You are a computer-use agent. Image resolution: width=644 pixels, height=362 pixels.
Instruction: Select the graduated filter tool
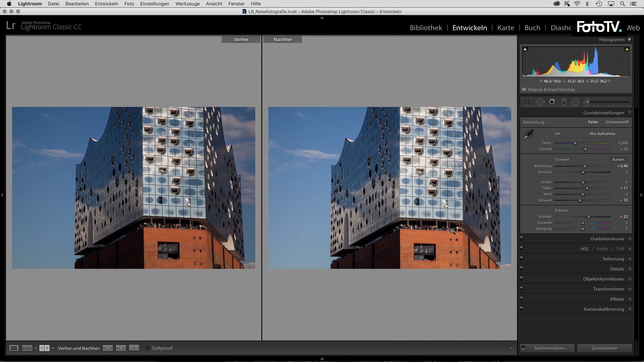pos(563,102)
